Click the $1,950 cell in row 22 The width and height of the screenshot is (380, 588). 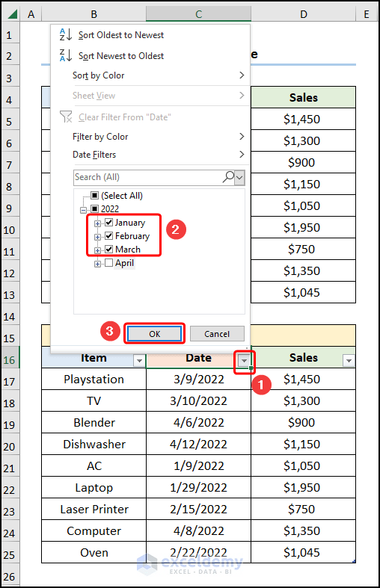[304, 487]
